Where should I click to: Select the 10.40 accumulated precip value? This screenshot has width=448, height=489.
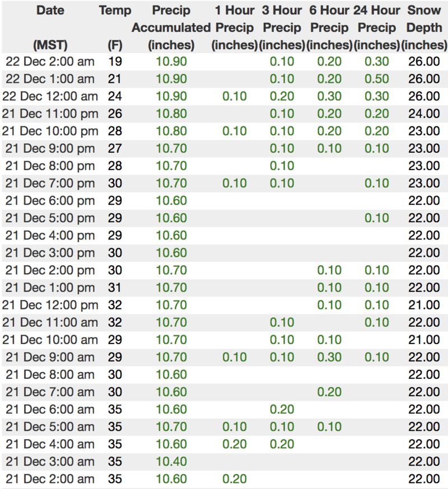171,462
